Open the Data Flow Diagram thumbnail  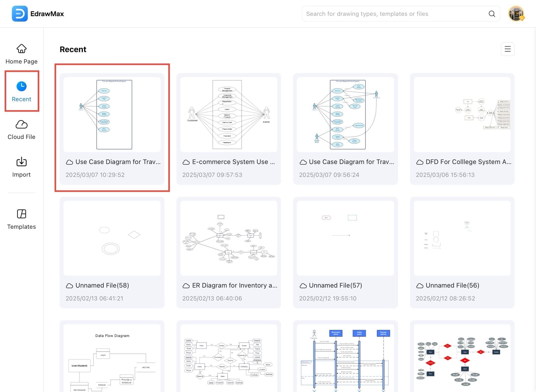point(112,360)
